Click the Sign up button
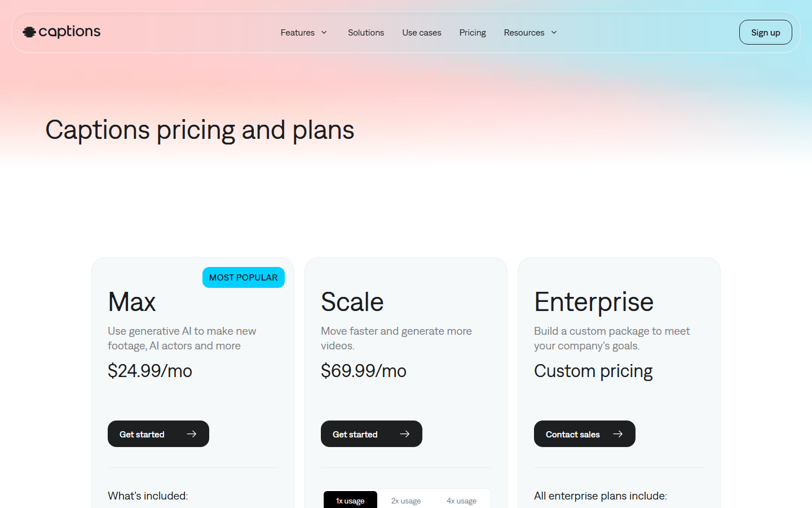This screenshot has height=508, width=812. [766, 32]
